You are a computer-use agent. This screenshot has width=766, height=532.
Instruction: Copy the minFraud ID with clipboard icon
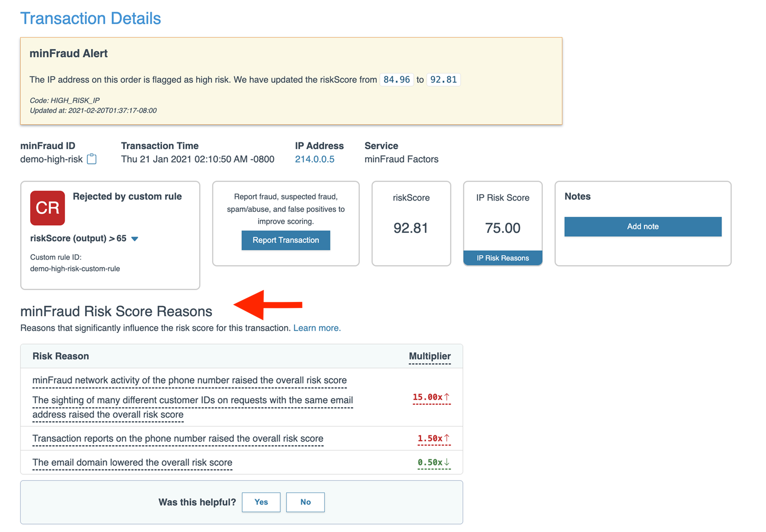point(91,159)
